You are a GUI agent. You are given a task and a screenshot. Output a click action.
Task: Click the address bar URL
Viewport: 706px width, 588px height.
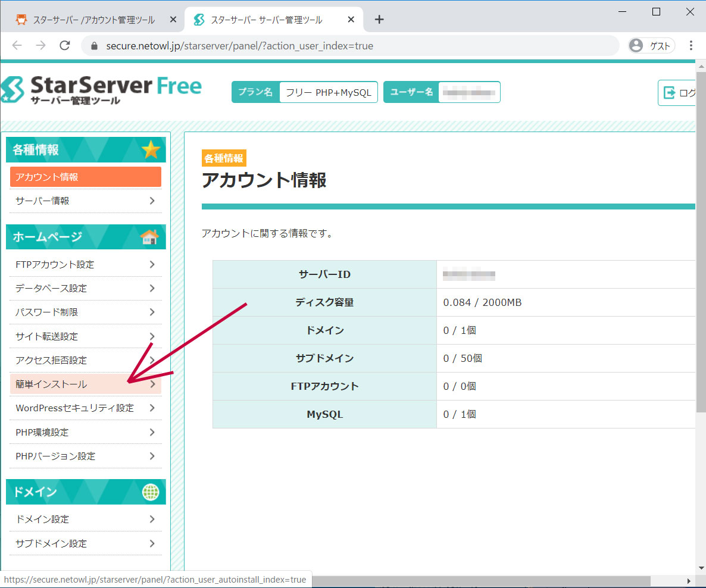point(239,46)
